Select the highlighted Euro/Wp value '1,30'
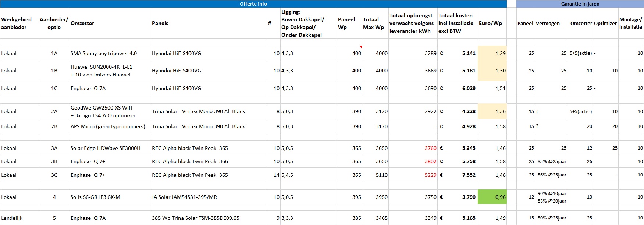644x225 pixels. pyautogui.click(x=492, y=71)
